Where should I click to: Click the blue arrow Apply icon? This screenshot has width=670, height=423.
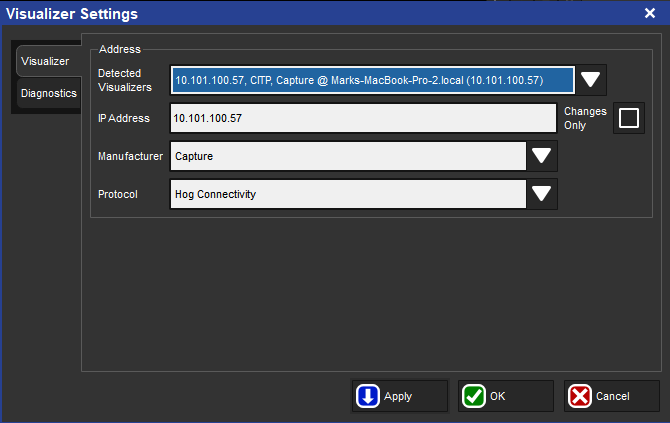click(x=368, y=396)
